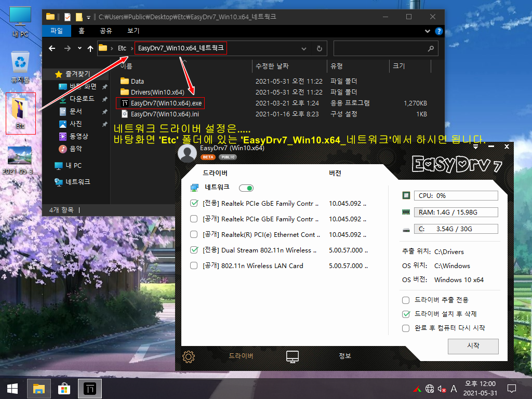The image size is (532, 399).
Task: Go forward in File Explorer
Action: click(68, 48)
